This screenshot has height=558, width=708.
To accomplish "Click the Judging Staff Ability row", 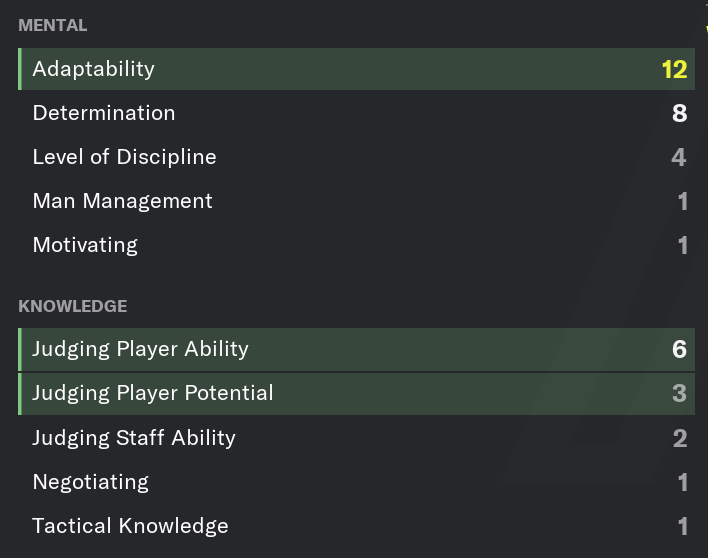I will (x=356, y=438).
